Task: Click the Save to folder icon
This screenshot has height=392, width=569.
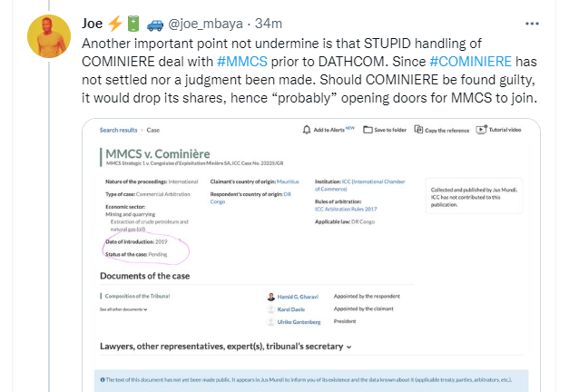Action: pos(366,130)
